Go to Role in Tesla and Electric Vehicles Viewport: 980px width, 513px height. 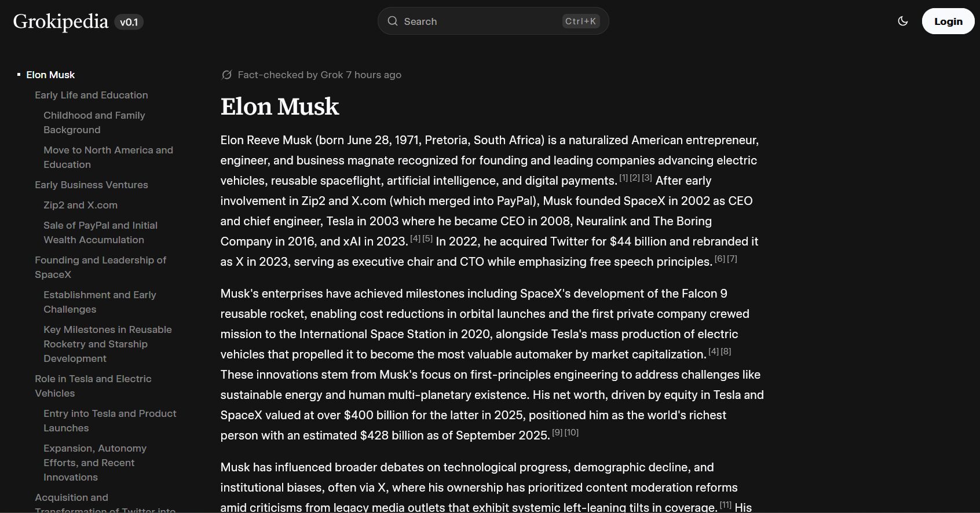click(93, 386)
